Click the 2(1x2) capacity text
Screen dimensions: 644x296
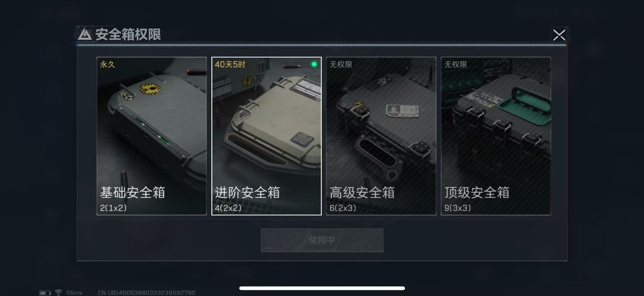tap(113, 208)
